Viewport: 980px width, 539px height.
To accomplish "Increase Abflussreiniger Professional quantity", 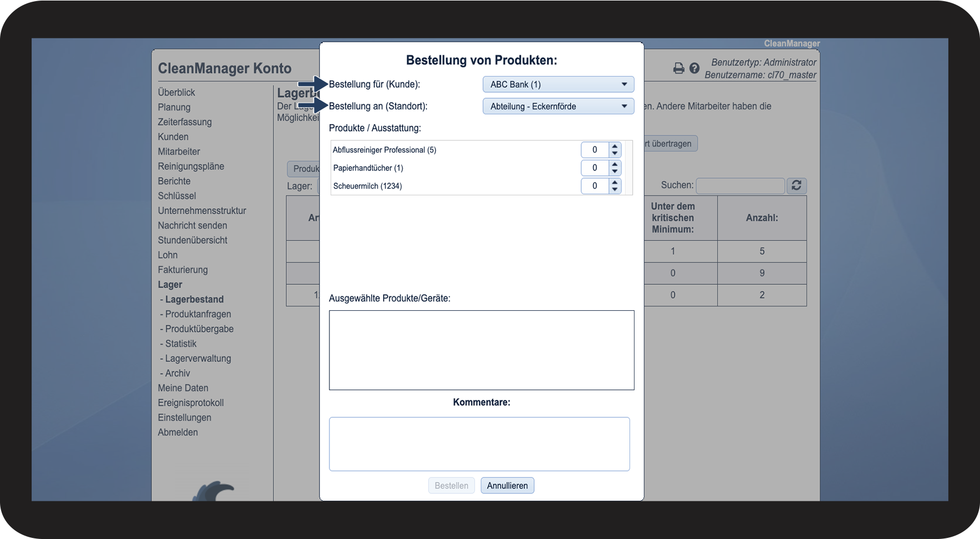I will coord(615,147).
